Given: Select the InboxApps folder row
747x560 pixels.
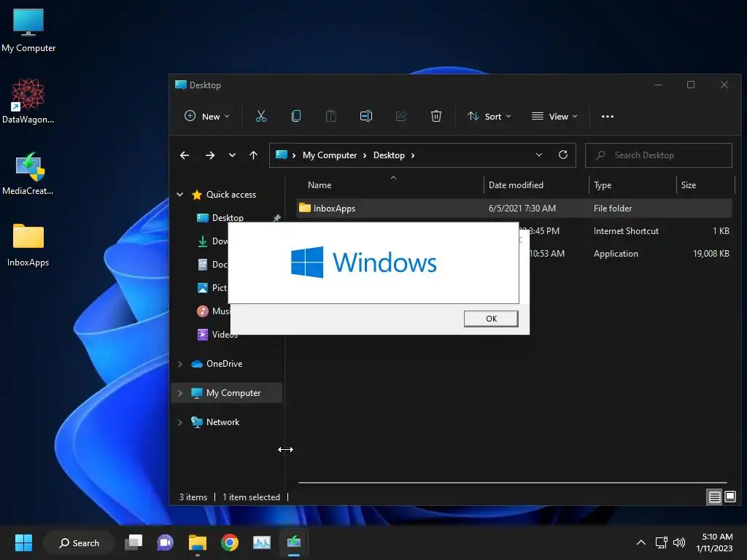Looking at the screenshot, I should pos(514,208).
